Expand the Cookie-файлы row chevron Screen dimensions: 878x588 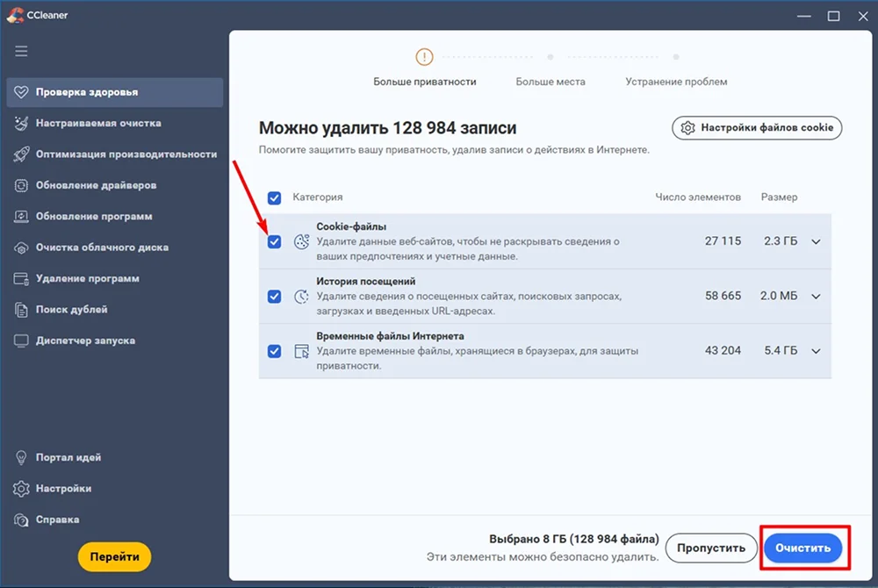click(x=816, y=242)
